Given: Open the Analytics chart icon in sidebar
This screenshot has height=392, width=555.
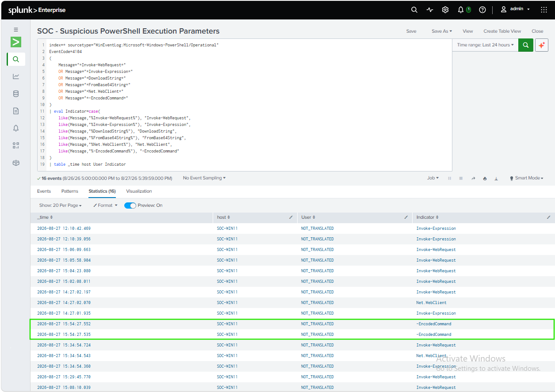Looking at the screenshot, I should [x=16, y=76].
